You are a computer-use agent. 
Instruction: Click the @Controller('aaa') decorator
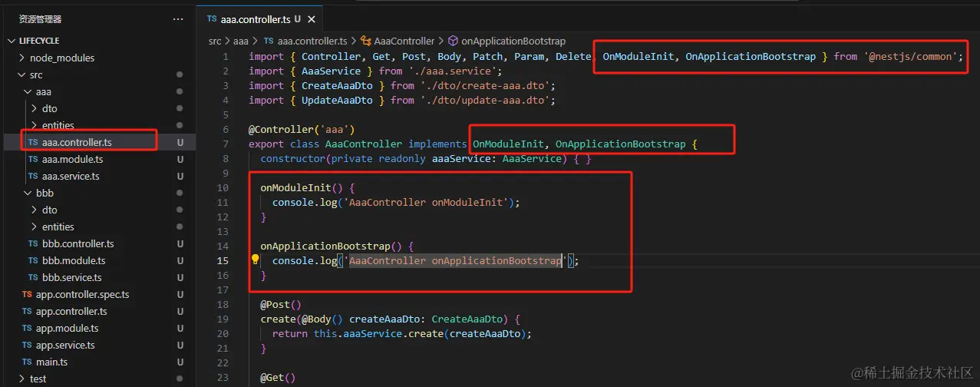(x=302, y=129)
